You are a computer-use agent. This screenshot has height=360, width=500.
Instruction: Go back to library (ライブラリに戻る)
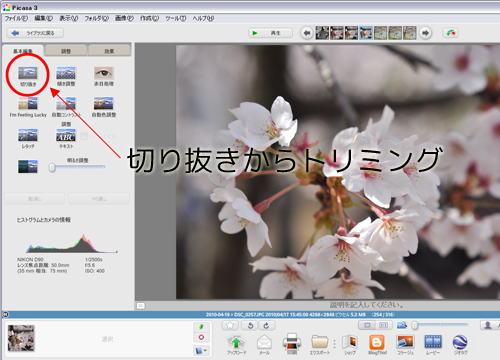(35, 33)
